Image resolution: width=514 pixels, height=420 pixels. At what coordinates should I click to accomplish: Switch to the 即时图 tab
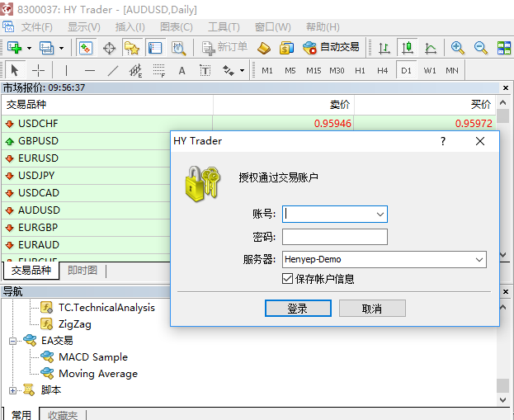[83, 270]
